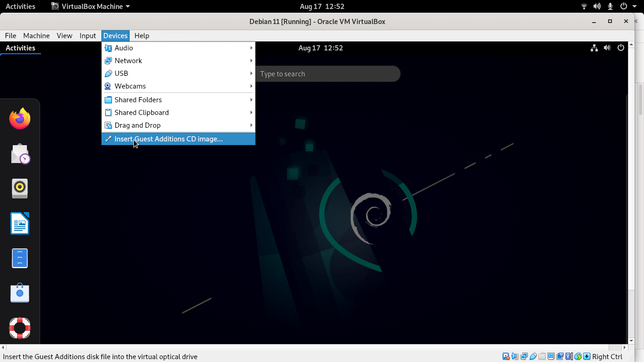Click the network status bar indicator
Screen dimensions: 644x362
point(524,356)
